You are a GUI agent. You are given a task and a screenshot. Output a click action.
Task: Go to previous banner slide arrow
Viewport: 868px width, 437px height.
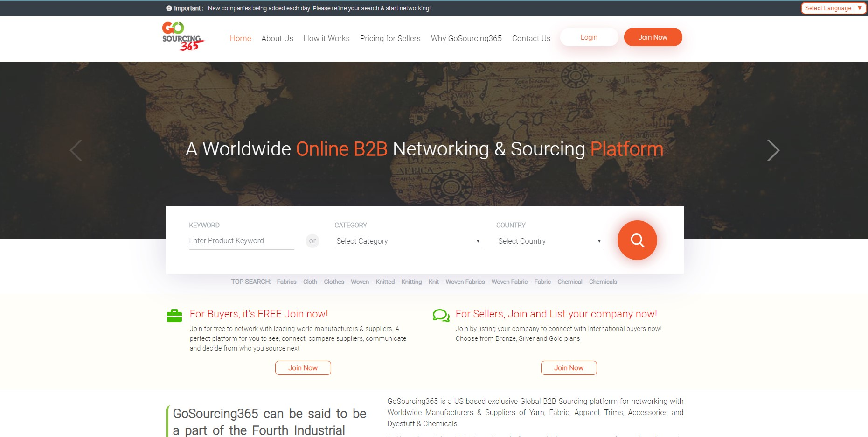pyautogui.click(x=76, y=150)
